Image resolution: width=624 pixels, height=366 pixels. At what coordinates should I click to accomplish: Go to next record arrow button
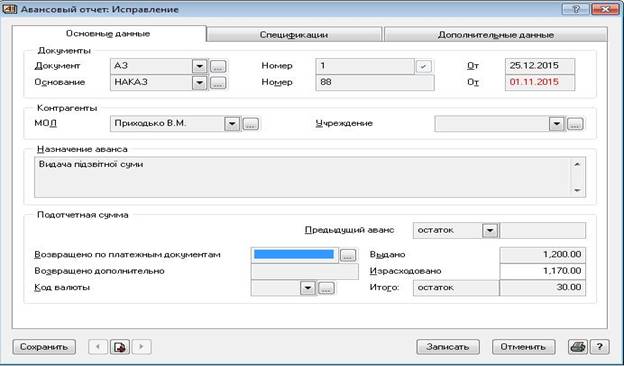[142, 347]
